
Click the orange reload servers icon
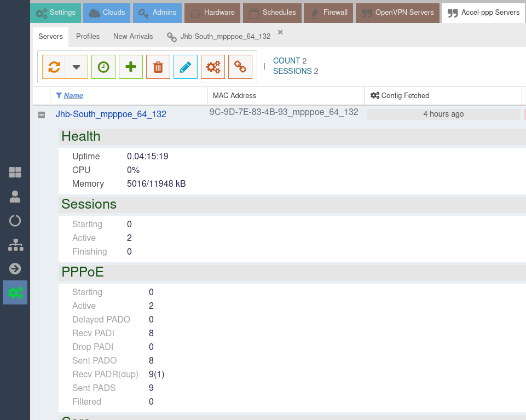(54, 67)
